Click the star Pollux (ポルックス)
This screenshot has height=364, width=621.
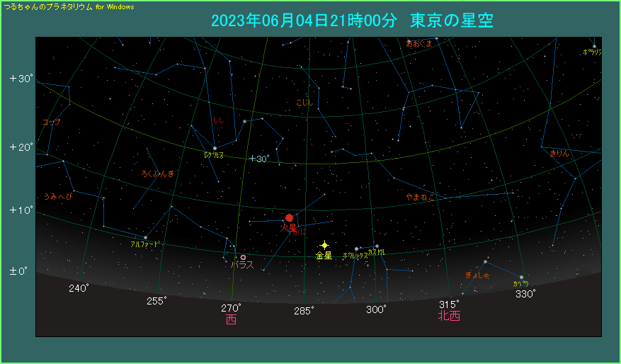point(356,249)
